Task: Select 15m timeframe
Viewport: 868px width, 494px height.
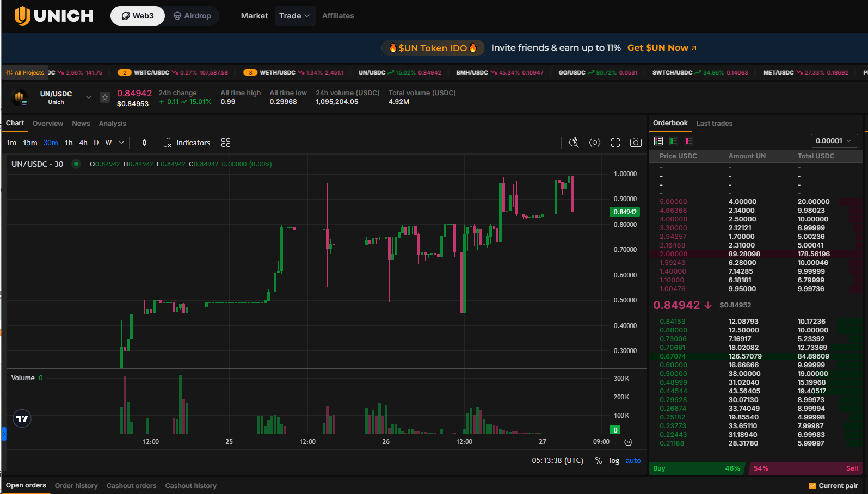Action: point(30,143)
